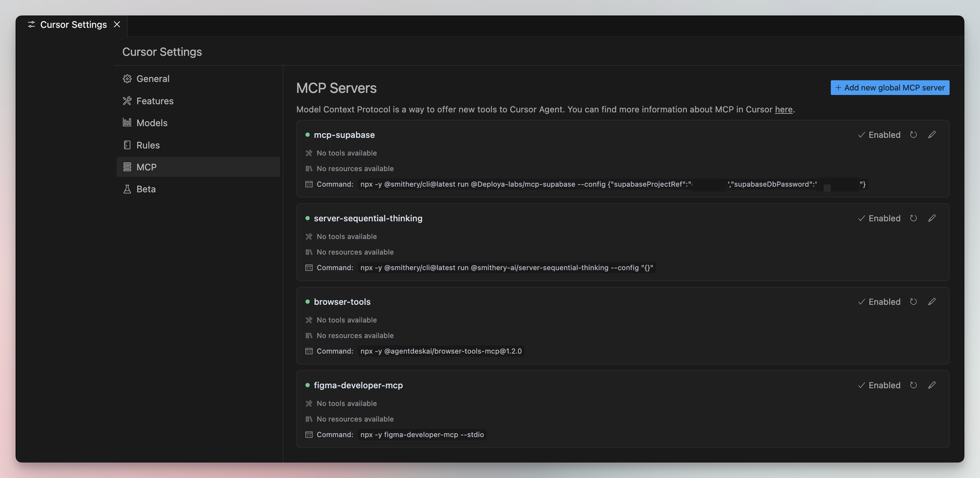Refresh the figma-developer-mcp server
This screenshot has height=478, width=980.
913,385
